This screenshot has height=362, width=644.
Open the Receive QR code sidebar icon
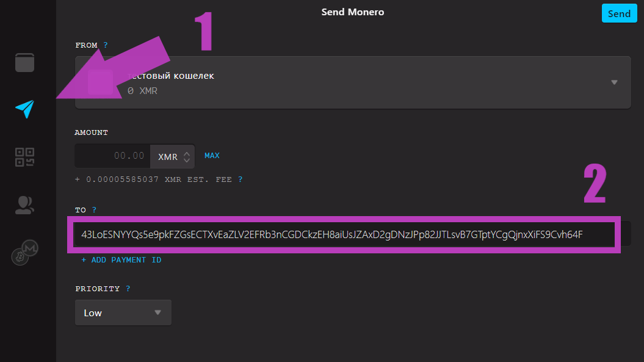tap(24, 156)
